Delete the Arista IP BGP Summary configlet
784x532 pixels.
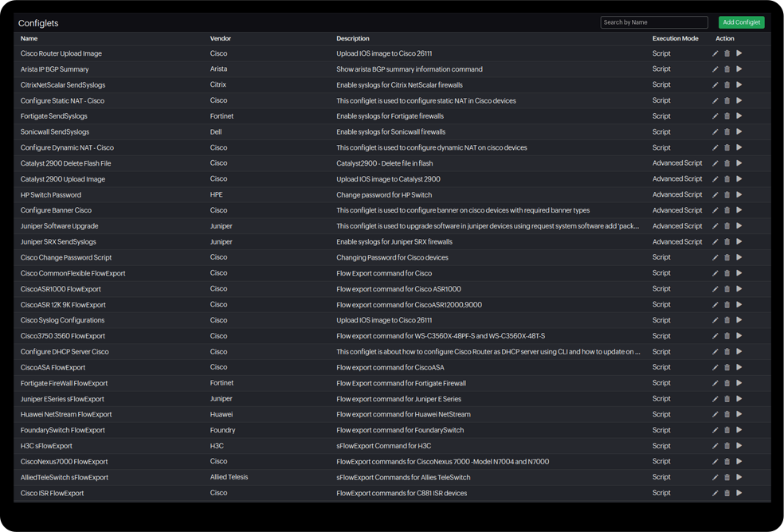(x=727, y=69)
